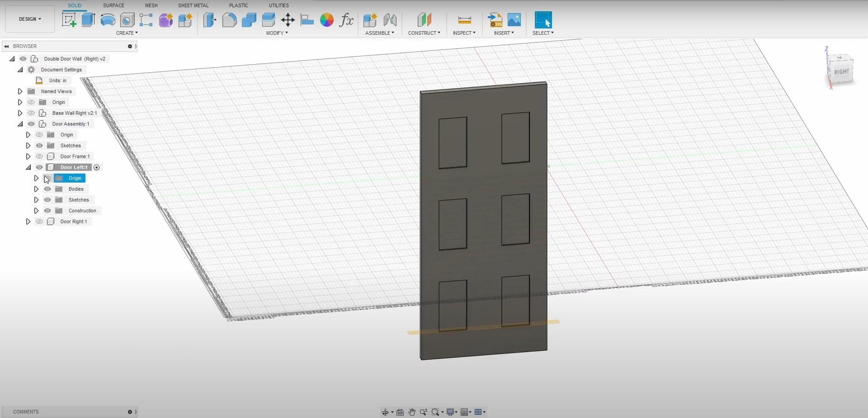
Task: Click the Zoom magnifier icon
Action: coord(424,412)
